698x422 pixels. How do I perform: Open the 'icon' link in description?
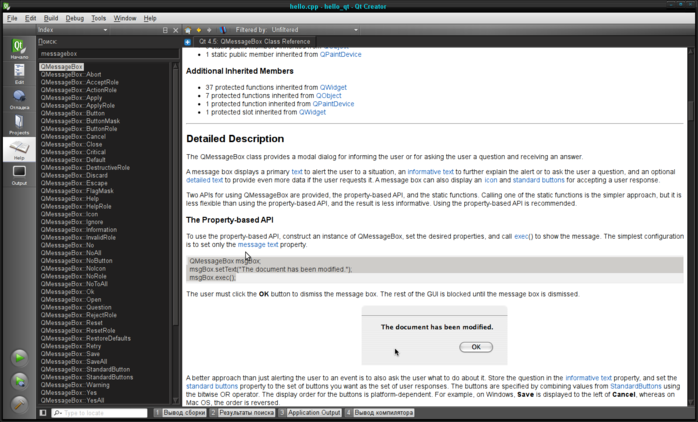click(x=491, y=180)
